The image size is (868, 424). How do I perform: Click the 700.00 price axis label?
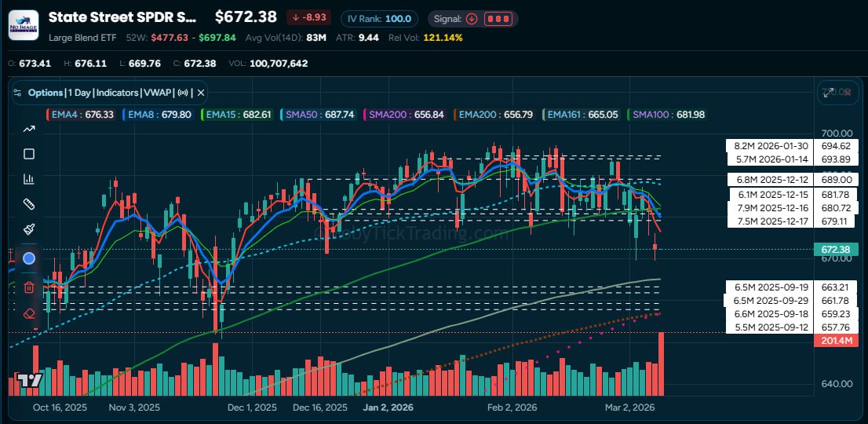tap(837, 133)
